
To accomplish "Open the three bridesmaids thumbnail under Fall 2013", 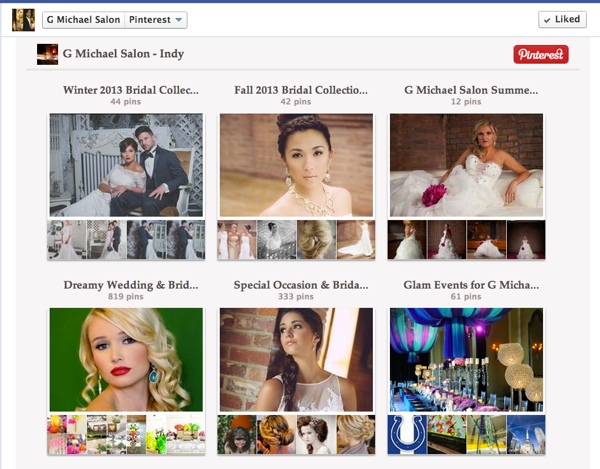I will coord(237,240).
